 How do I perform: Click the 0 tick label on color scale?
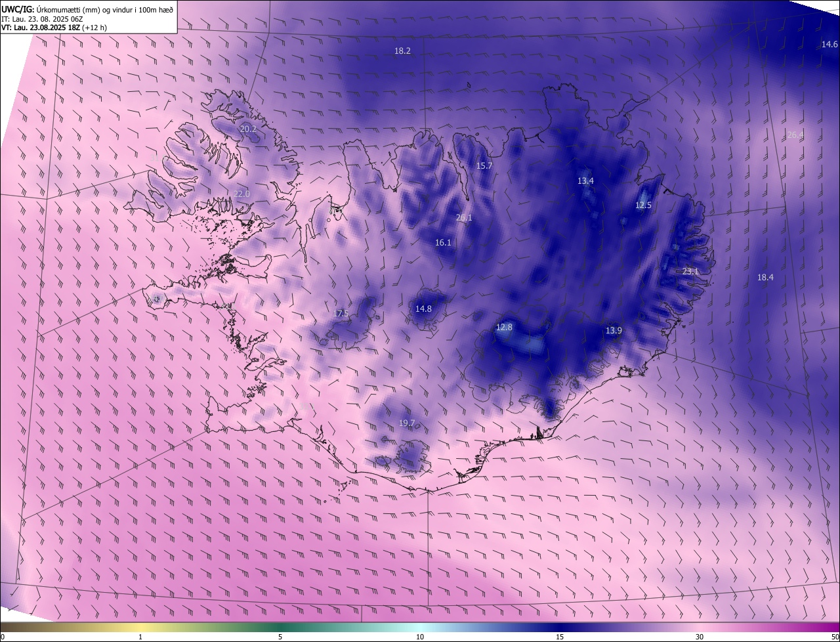(x=3, y=637)
